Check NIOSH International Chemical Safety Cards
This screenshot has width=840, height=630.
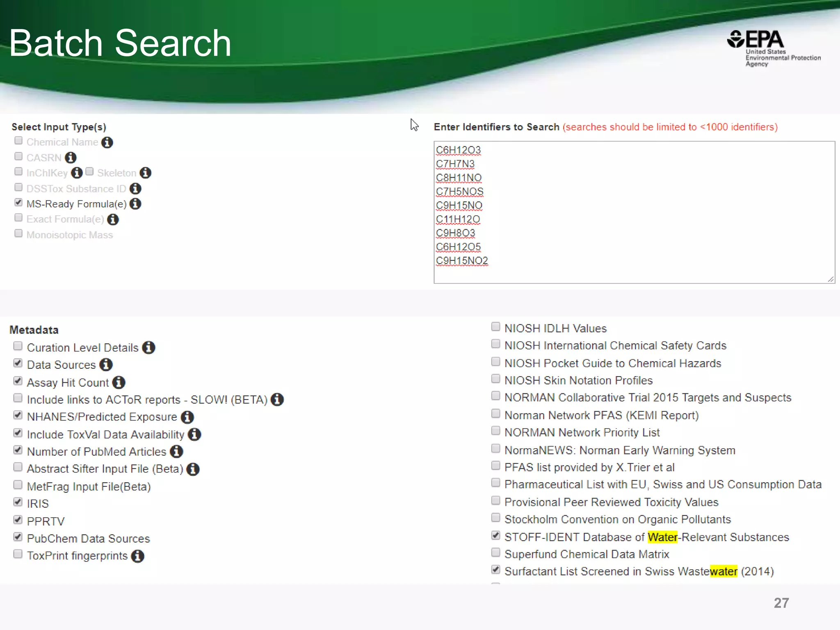tap(496, 344)
